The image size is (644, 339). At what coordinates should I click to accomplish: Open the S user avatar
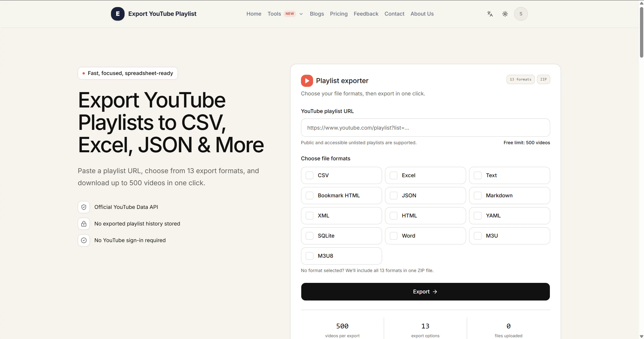(521, 14)
